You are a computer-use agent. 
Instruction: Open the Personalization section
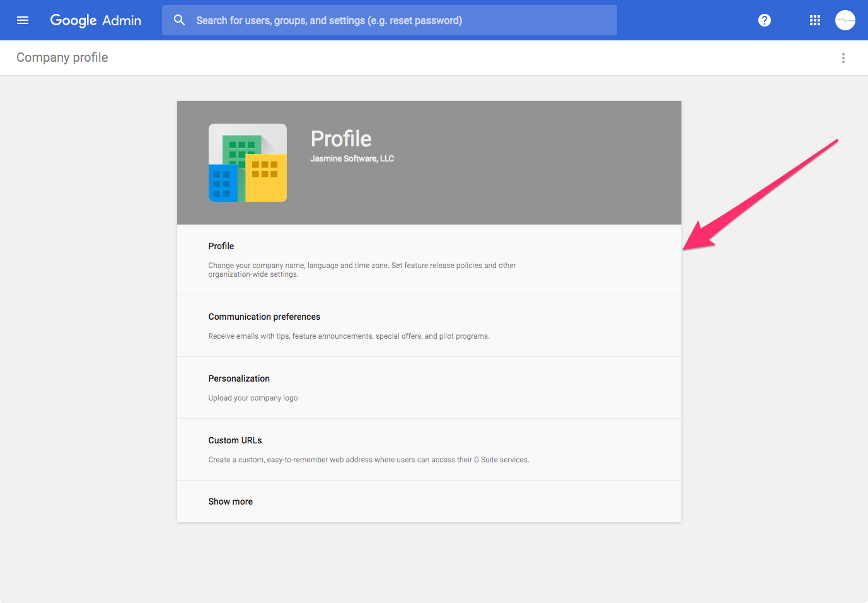click(429, 388)
